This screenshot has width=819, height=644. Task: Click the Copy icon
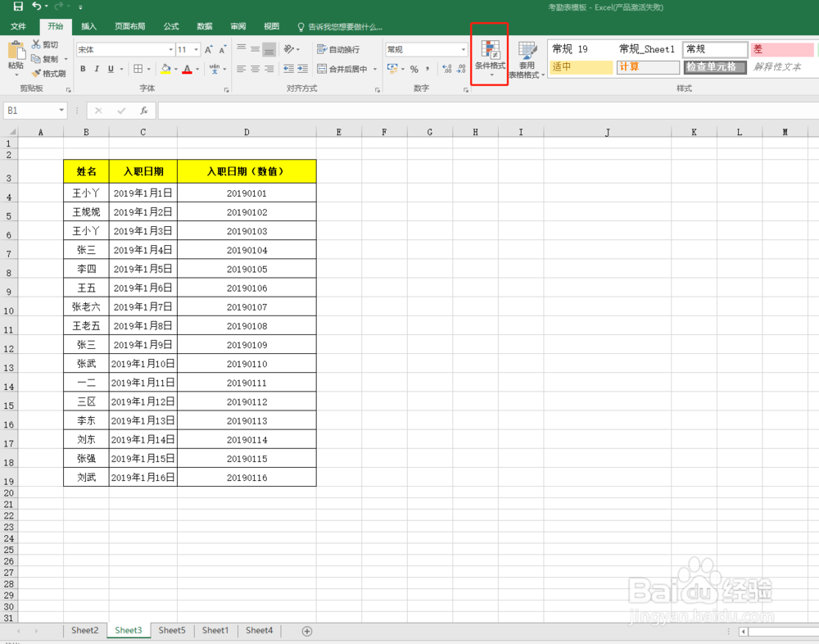(36, 58)
